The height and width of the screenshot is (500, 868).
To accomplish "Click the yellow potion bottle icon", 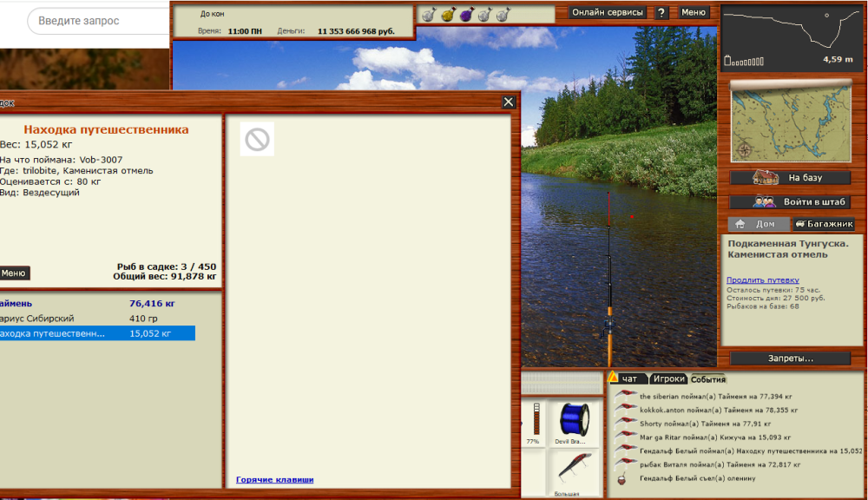I will [449, 12].
